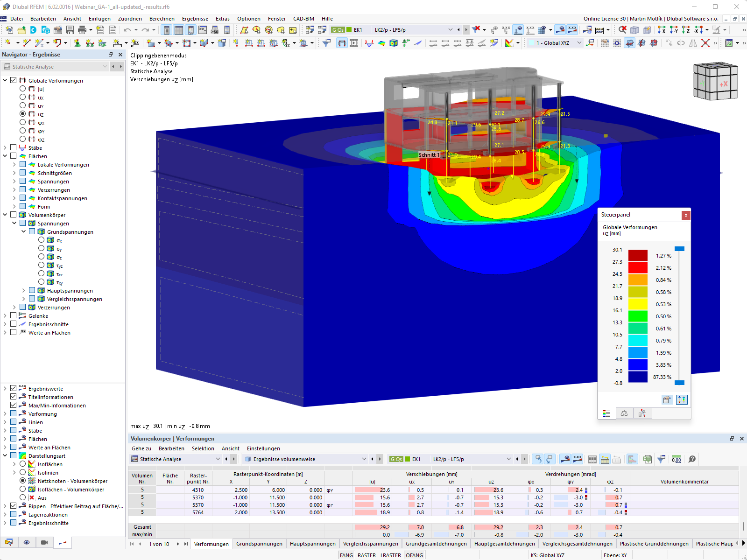This screenshot has height=560, width=747.
Task: Click next load case arrow in main toolbar
Action: [466, 30]
